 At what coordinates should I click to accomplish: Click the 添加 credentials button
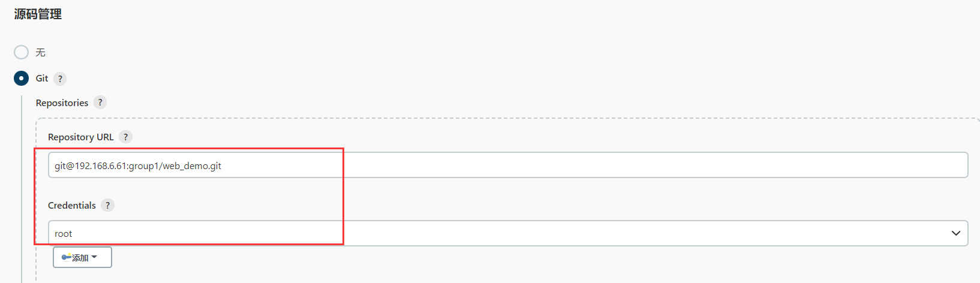coord(82,257)
